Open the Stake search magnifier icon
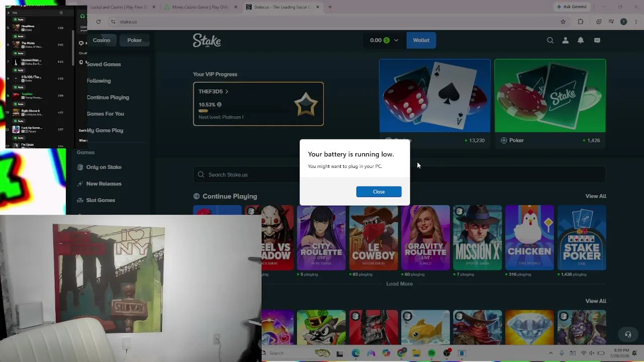644x362 pixels. (x=550, y=40)
